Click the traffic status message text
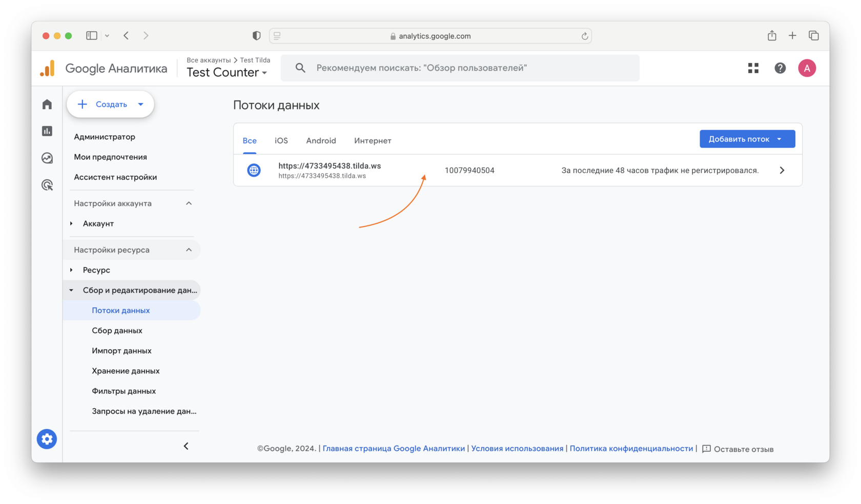The width and height of the screenshot is (861, 504). tap(660, 171)
